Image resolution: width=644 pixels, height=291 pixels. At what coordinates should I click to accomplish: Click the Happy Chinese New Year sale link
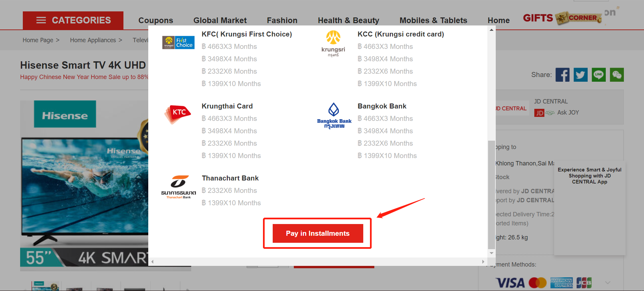tap(84, 77)
